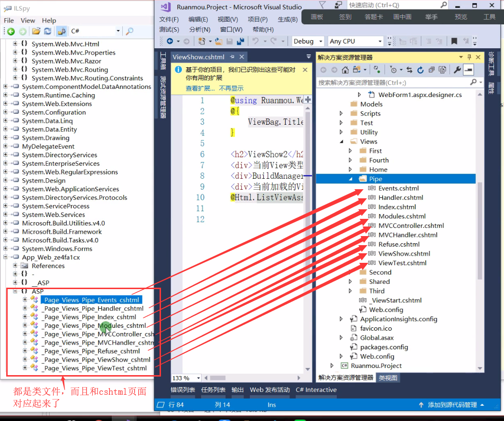Select Events.cshtml in Solution Explorer
This screenshot has height=421, width=504.
pos(398,188)
